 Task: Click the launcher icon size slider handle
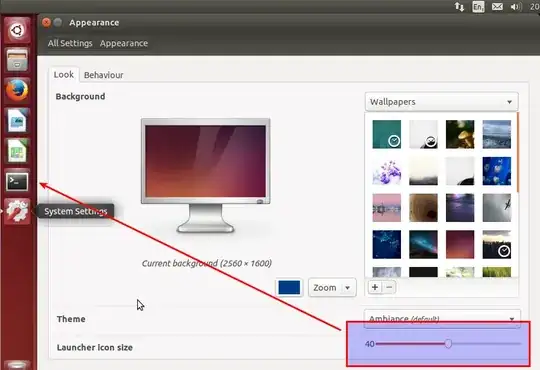tap(448, 343)
